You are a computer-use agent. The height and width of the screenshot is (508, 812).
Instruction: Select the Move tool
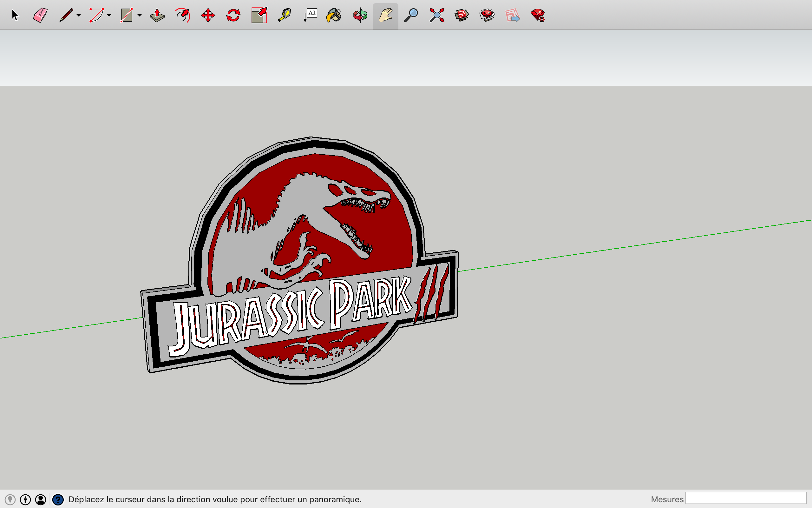click(208, 16)
